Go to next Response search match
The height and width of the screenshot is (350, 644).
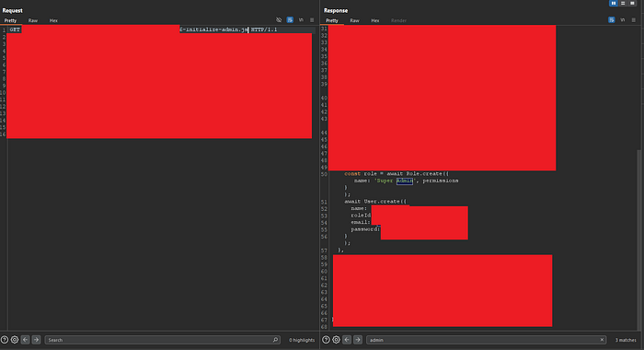coord(358,340)
